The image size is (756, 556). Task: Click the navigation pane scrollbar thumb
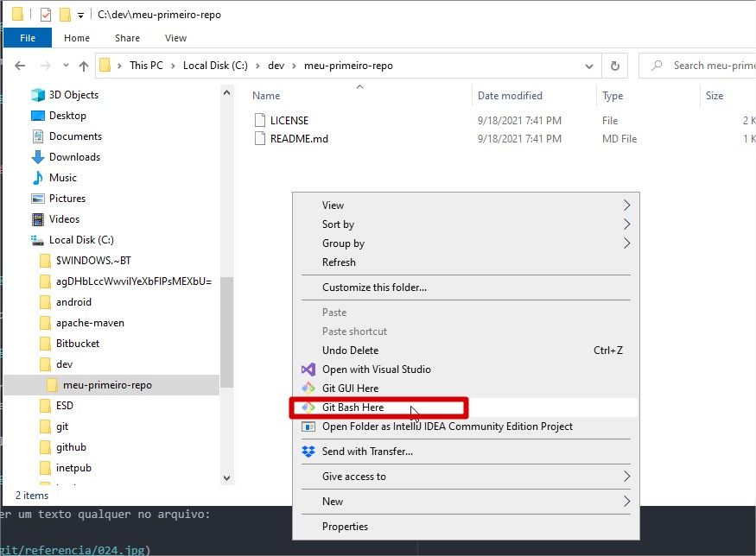point(226,332)
